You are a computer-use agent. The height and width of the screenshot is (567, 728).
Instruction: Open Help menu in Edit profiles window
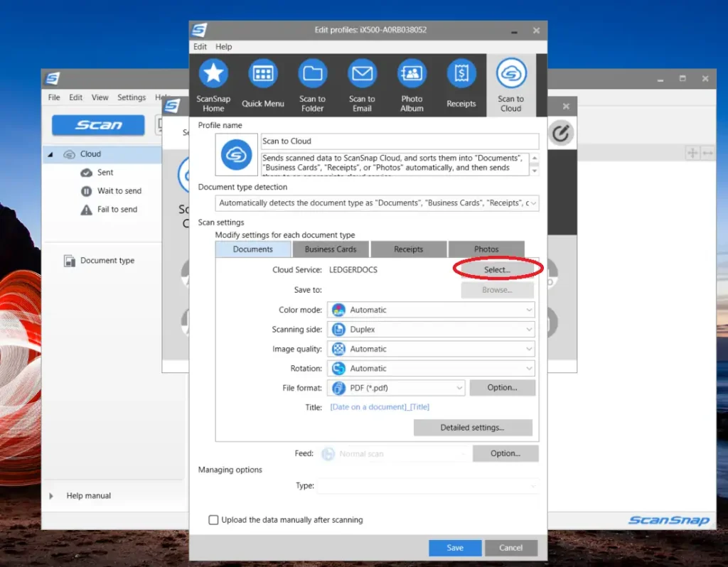click(223, 47)
